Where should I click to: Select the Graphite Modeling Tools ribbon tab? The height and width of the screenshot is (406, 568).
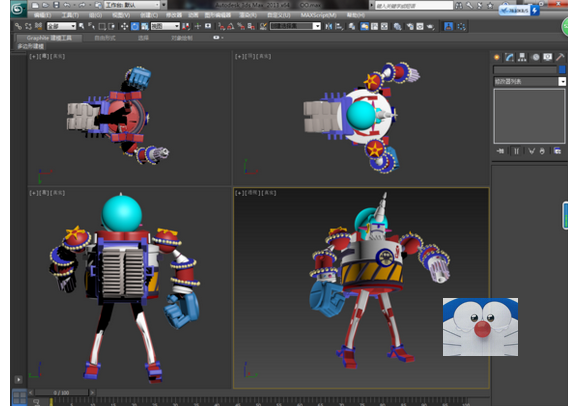coord(49,38)
